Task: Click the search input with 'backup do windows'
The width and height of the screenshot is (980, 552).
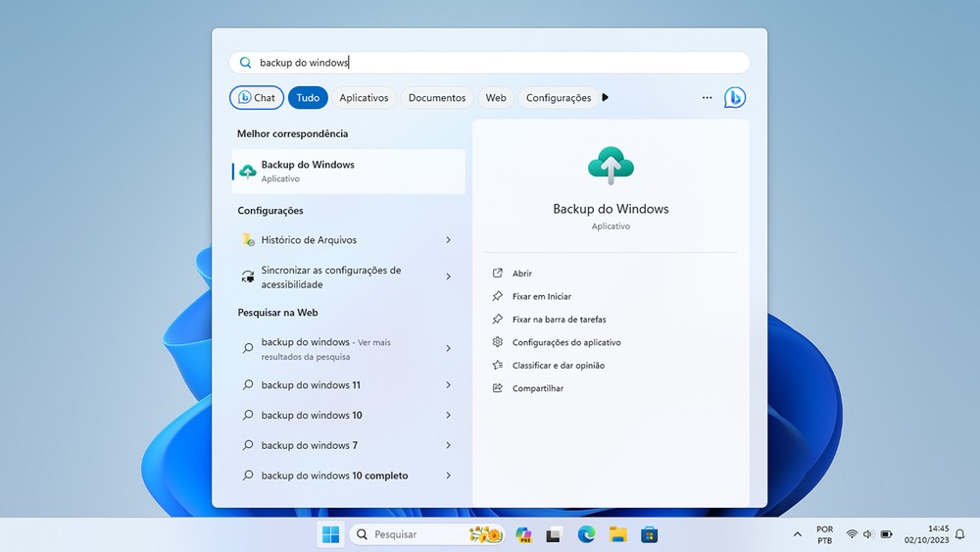Action: pyautogui.click(x=489, y=63)
